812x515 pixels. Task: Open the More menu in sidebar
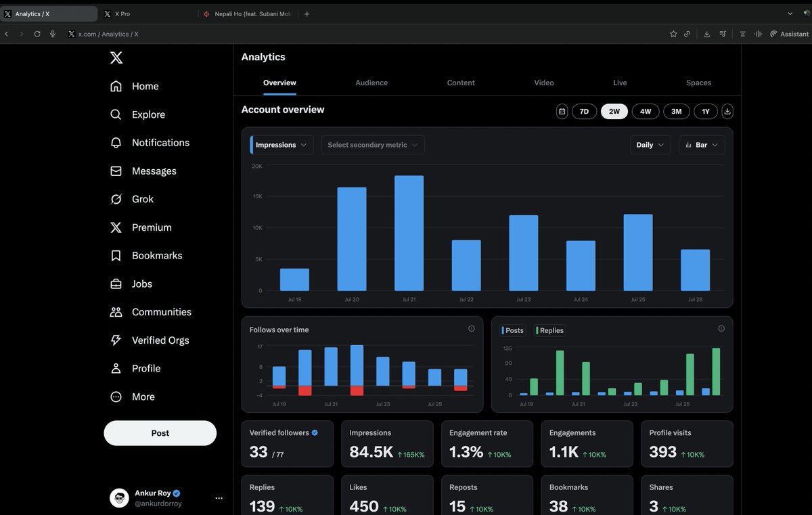tap(133, 397)
